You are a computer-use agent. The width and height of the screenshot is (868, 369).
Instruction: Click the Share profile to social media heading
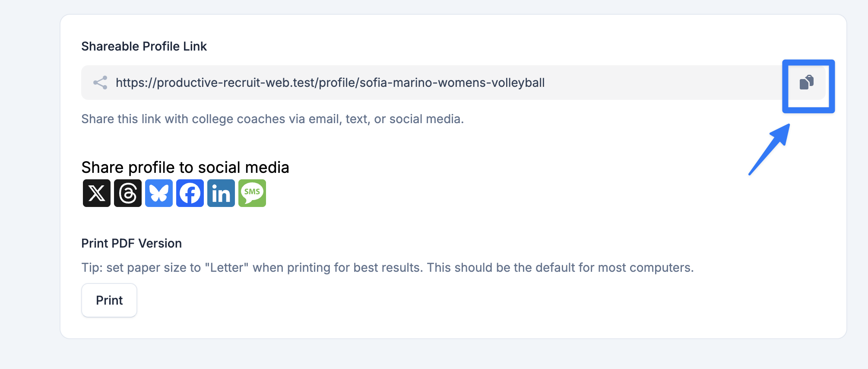pos(185,167)
